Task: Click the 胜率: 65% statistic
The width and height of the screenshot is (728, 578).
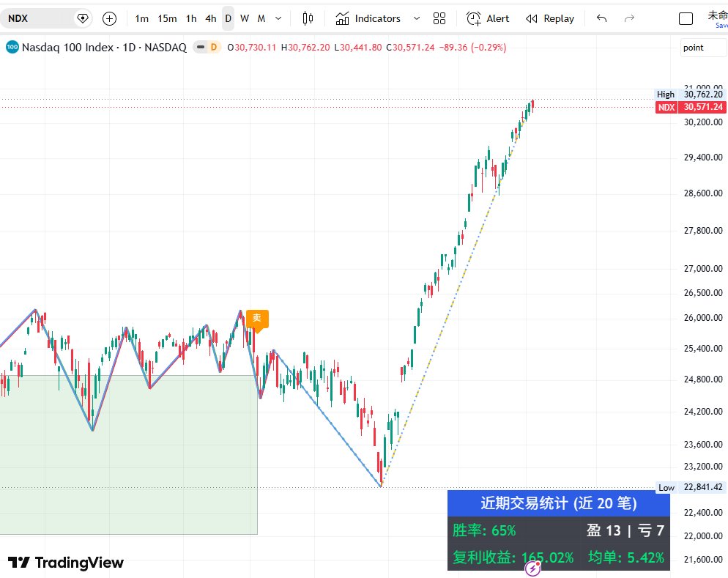Action: (x=484, y=530)
